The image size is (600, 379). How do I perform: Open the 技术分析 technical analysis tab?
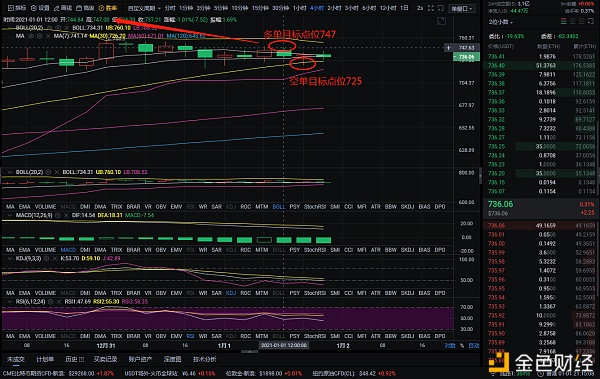[x=205, y=359]
